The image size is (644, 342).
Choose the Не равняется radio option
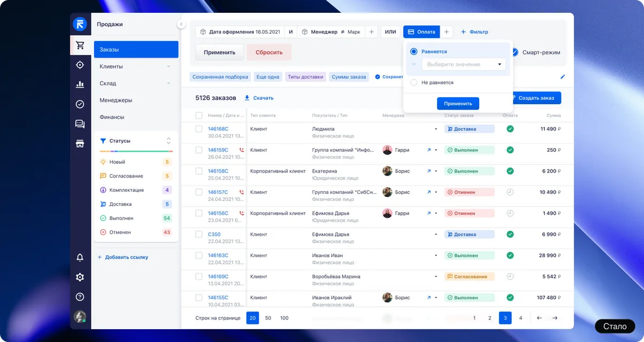(x=413, y=83)
